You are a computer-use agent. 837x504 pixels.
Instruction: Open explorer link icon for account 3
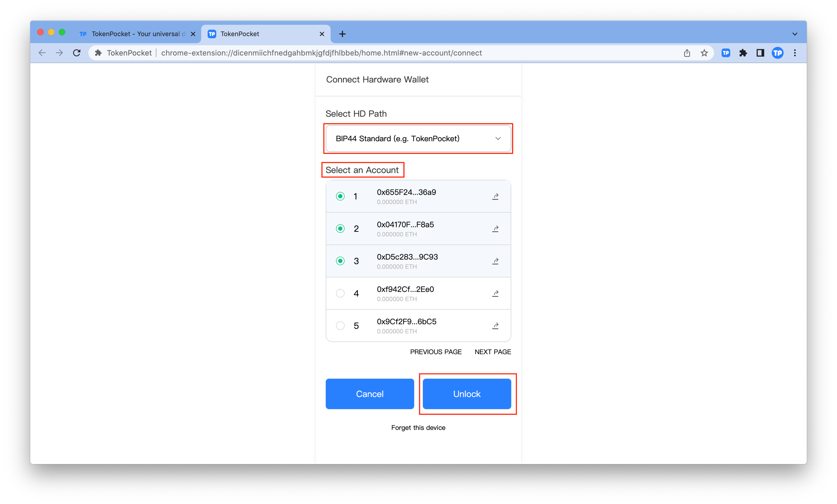coord(495,261)
